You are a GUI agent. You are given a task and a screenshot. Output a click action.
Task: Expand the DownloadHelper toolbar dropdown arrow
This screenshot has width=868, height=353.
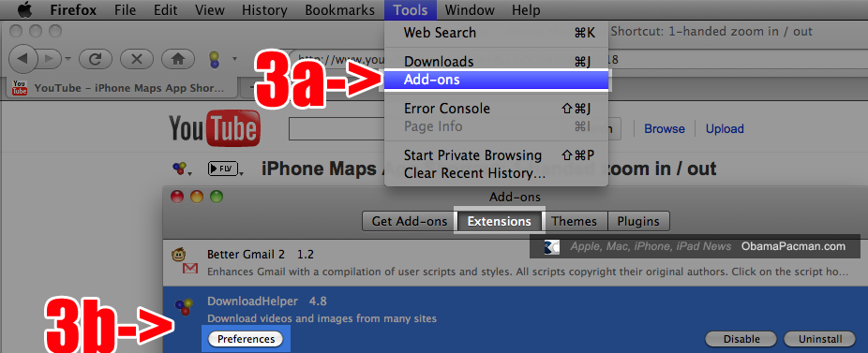(234, 58)
